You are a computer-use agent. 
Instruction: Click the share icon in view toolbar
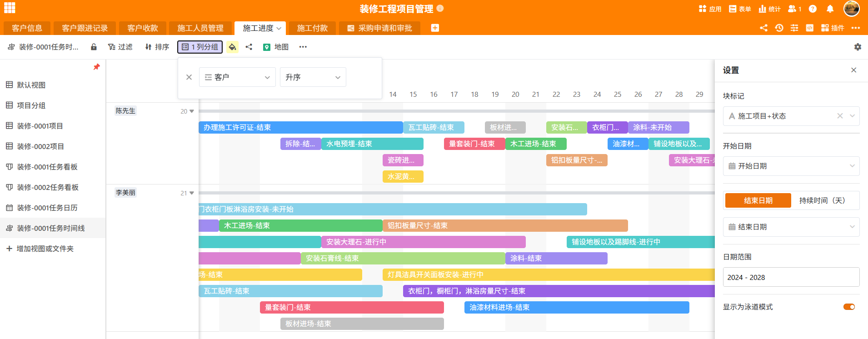[x=249, y=47]
